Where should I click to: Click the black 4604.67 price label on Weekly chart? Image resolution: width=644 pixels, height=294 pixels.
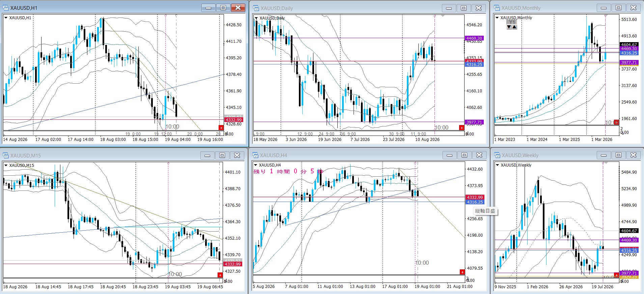pyautogui.click(x=629, y=231)
